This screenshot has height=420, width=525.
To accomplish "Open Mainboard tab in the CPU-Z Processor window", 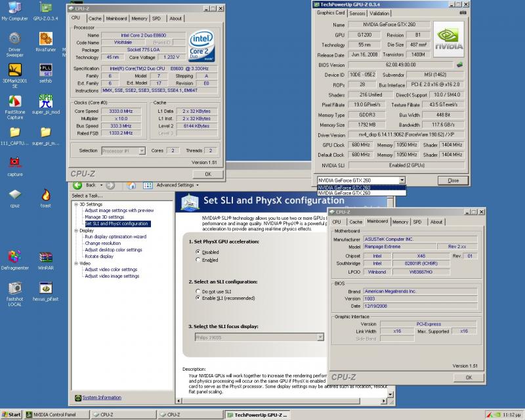I will click(x=116, y=19).
